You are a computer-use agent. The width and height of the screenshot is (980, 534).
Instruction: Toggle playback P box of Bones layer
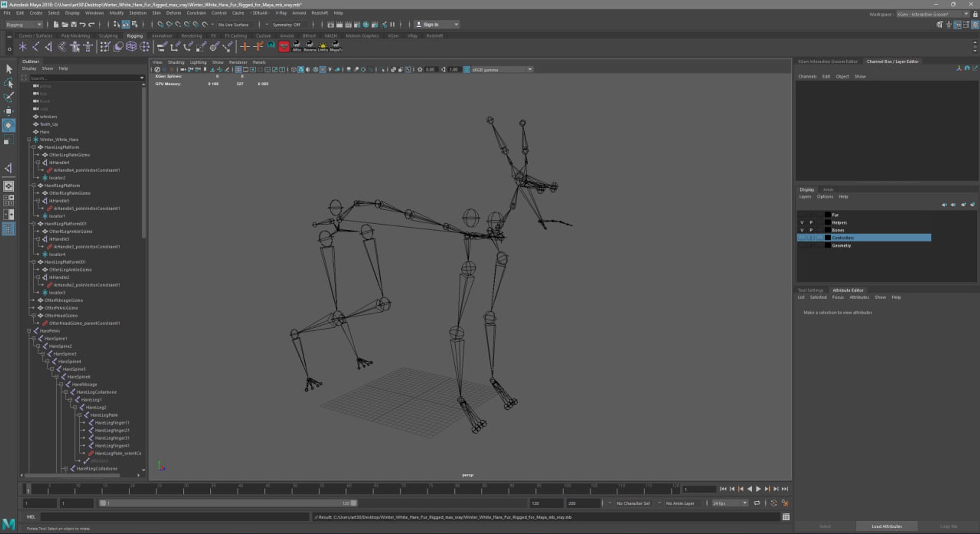[811, 230]
